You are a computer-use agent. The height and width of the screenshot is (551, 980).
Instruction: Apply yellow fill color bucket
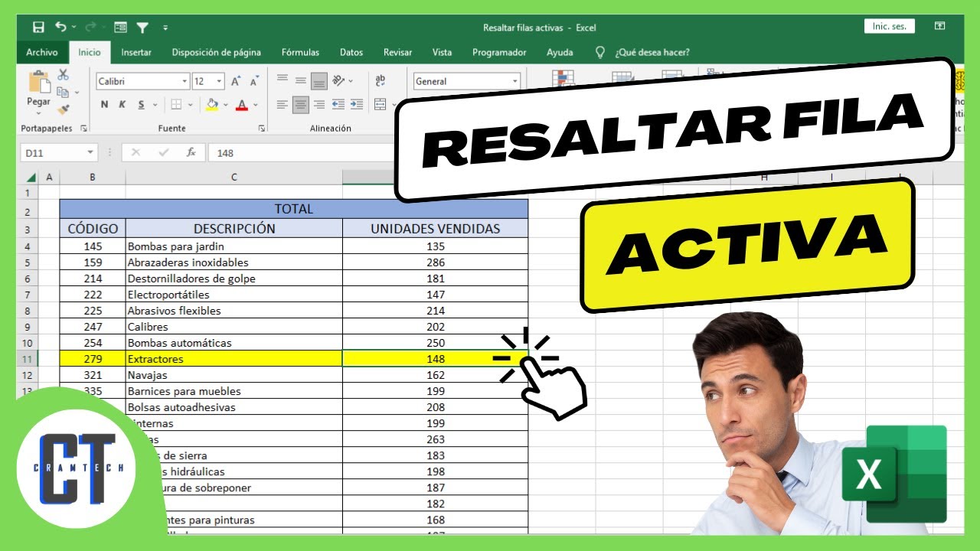tap(213, 105)
